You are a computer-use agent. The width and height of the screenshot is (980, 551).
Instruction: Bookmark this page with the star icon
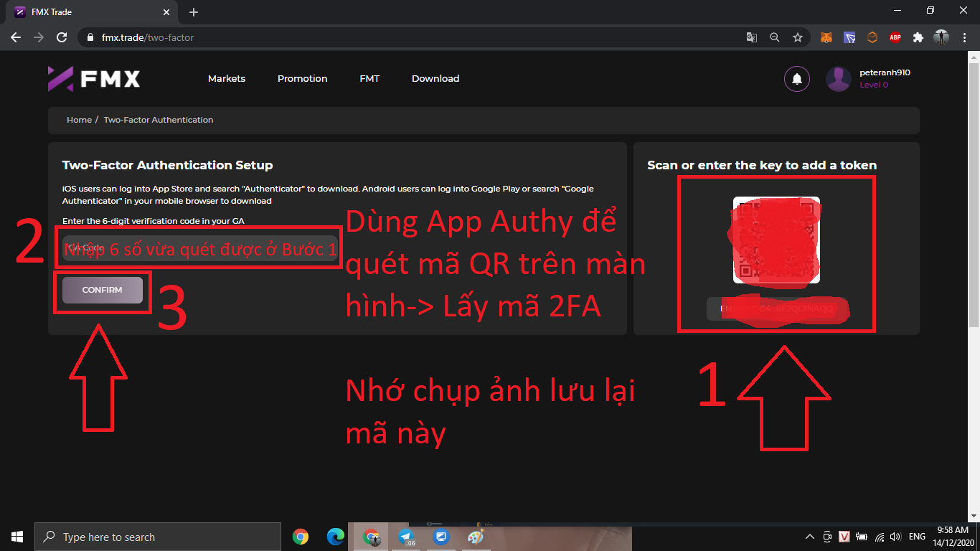797,37
